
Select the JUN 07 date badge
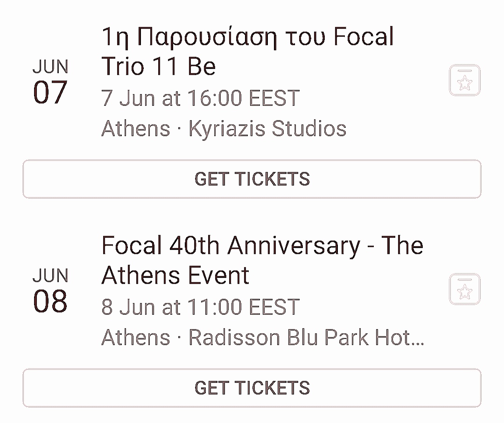[50, 82]
